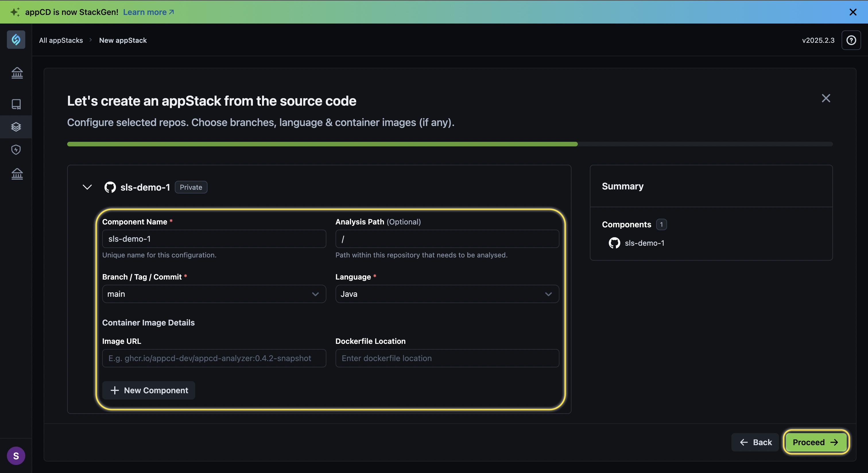868x473 pixels.
Task: Click Container Image Details heading
Action: [148, 322]
